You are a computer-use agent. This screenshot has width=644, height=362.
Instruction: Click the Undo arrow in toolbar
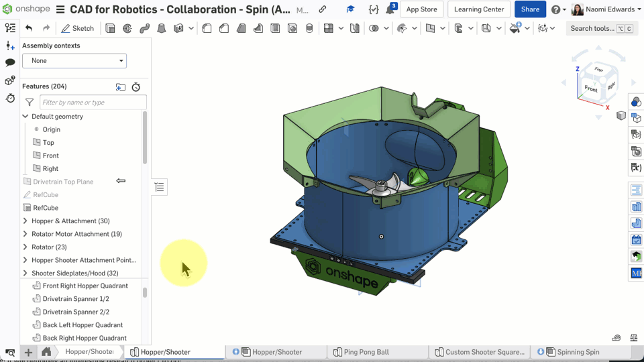tap(29, 28)
